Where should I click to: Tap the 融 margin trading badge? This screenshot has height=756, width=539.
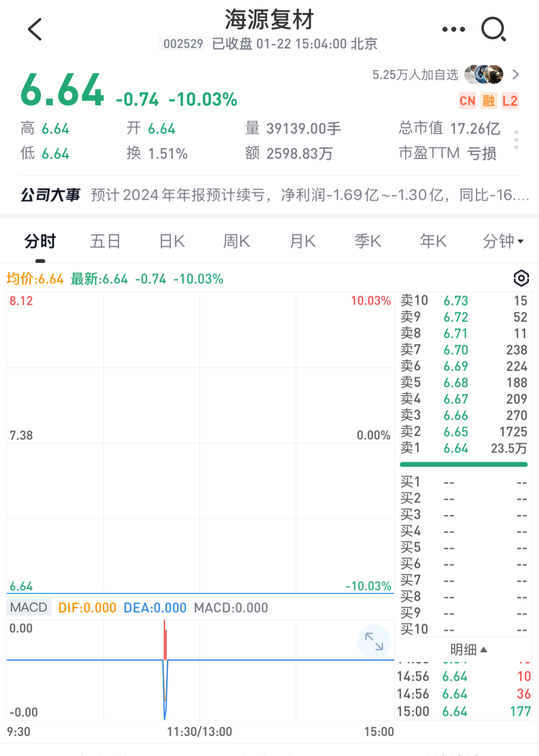click(489, 101)
